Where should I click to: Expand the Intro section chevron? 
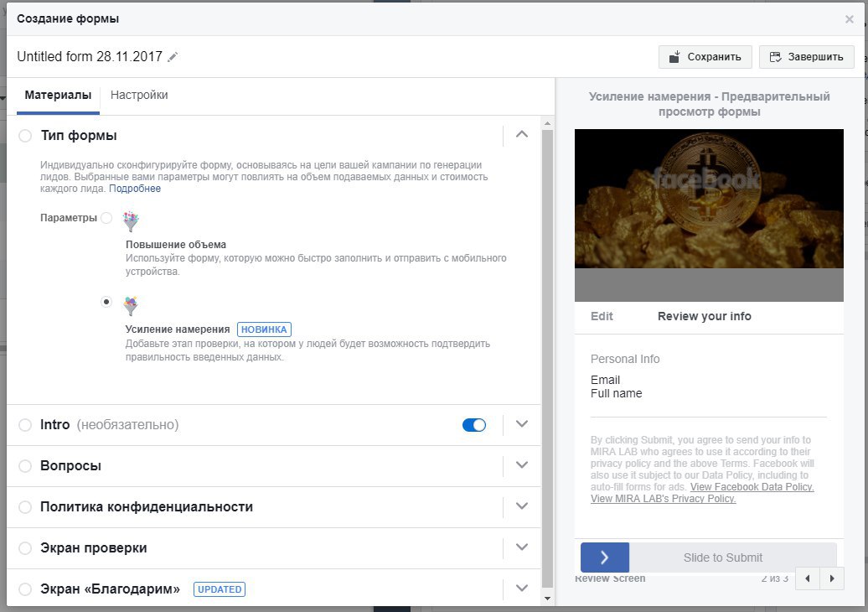click(521, 424)
